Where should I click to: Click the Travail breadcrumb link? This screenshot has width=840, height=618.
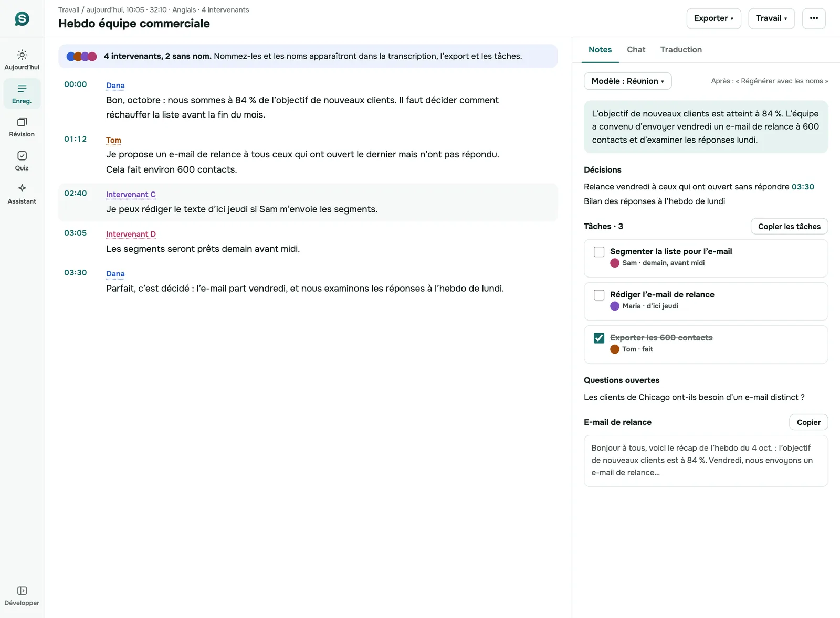69,10
